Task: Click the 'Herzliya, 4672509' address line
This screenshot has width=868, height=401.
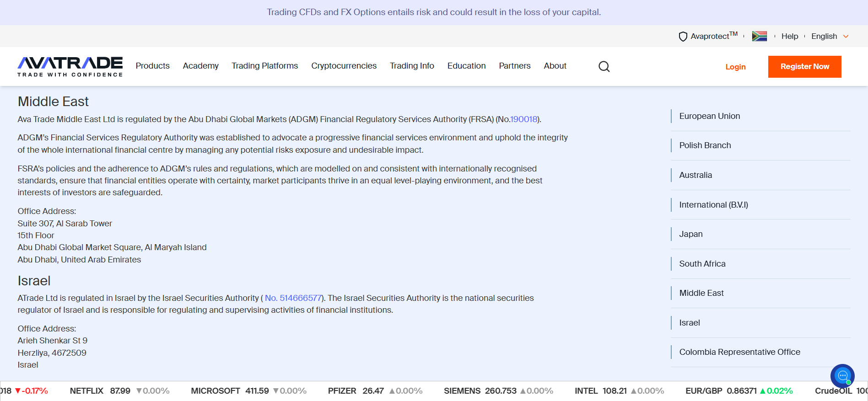Action: point(52,353)
